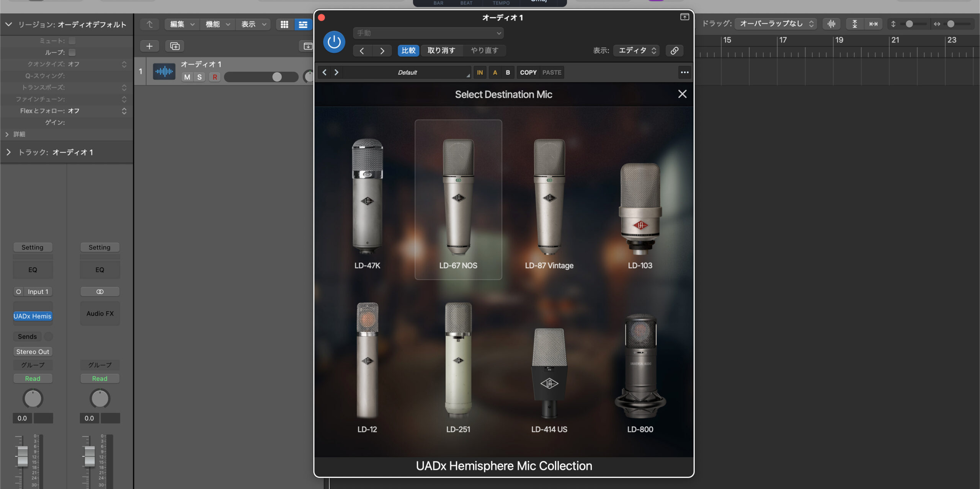Image resolution: width=980 pixels, height=489 pixels.
Task: Switch to list view icon in tracks toolbar
Action: [303, 24]
